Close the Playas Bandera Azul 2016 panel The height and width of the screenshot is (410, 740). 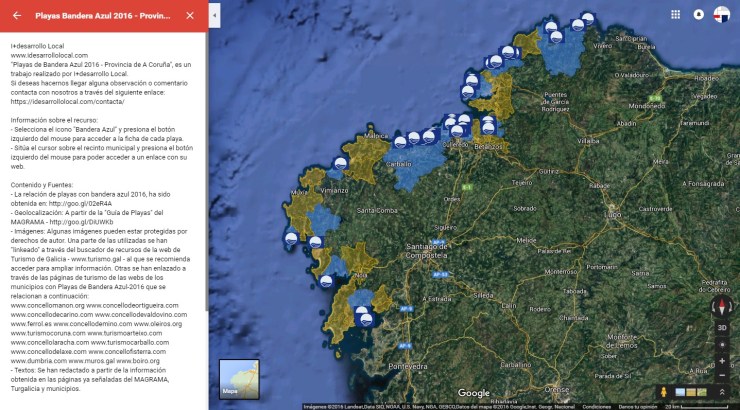tap(190, 16)
